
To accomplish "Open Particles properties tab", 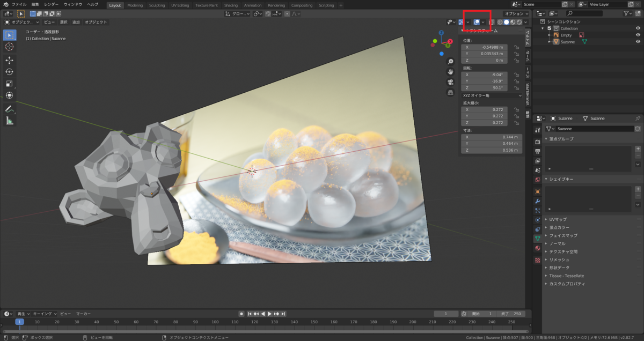I will click(x=538, y=211).
